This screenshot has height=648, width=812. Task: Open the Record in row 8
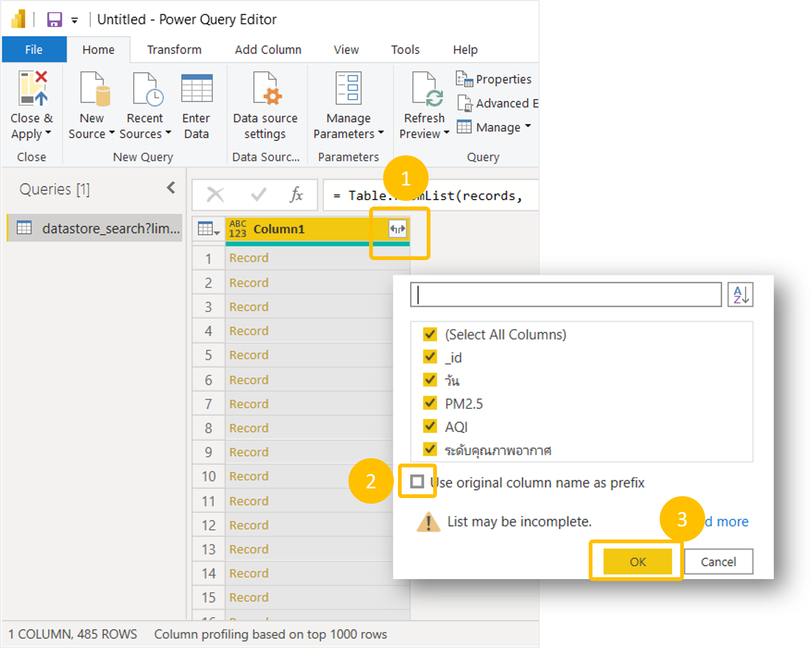click(249, 428)
